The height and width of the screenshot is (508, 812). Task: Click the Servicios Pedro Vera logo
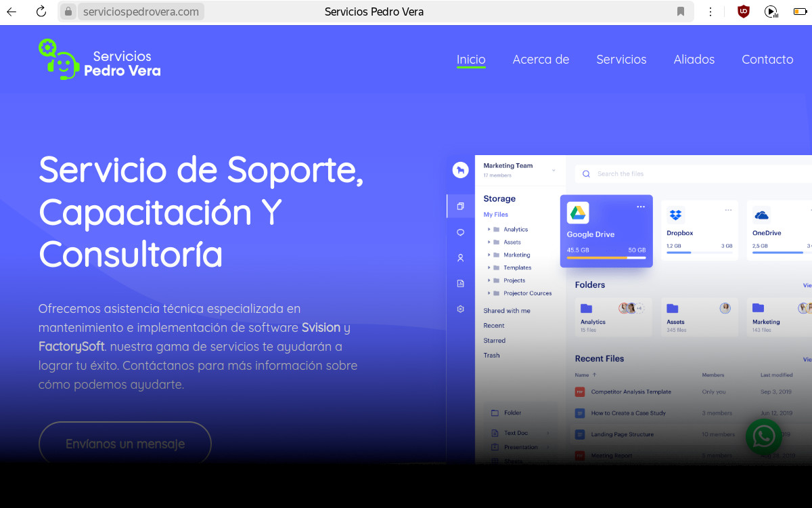tap(99, 60)
